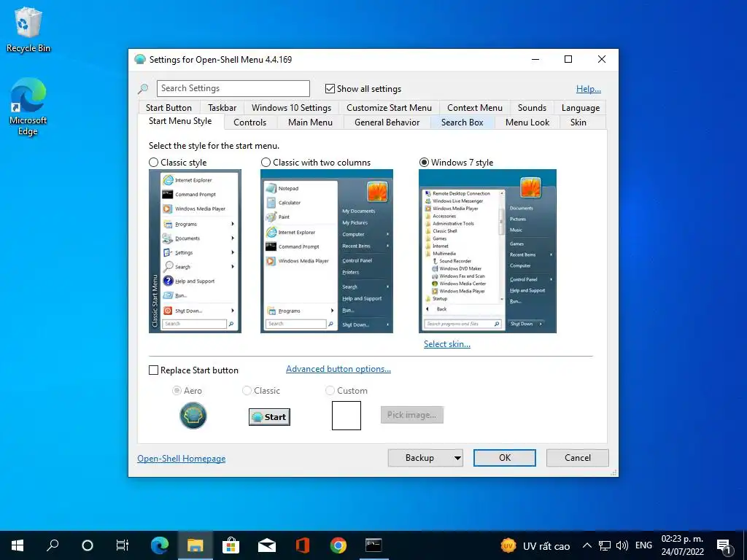Click Aero shell start button image
This screenshot has height=560, width=747.
click(x=193, y=415)
